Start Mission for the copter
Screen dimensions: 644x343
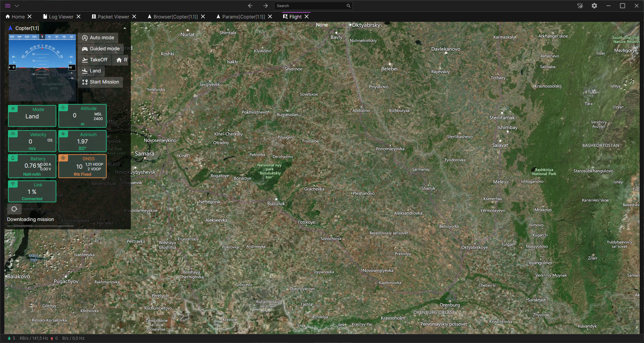click(x=100, y=82)
